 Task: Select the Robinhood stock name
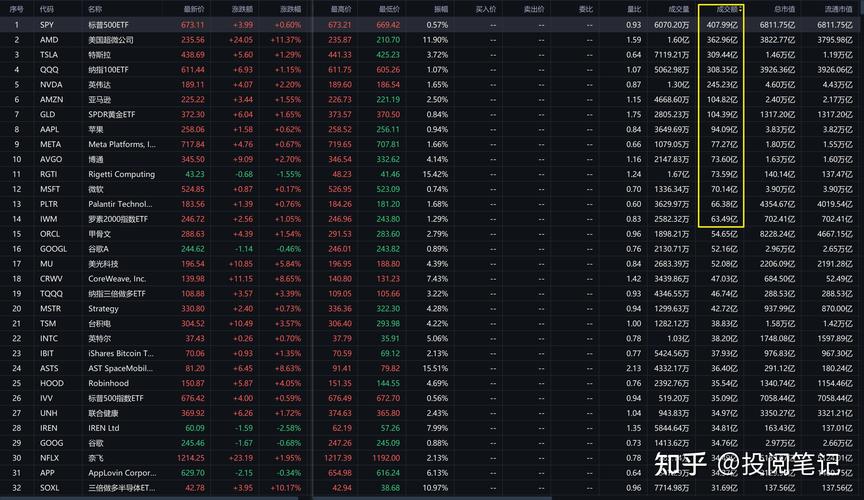pyautogui.click(x=110, y=383)
